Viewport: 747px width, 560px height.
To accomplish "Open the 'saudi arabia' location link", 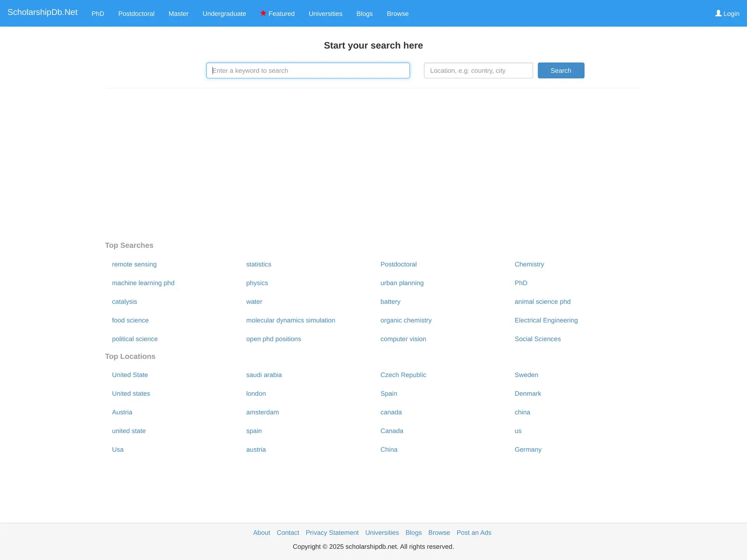I will pos(264,375).
